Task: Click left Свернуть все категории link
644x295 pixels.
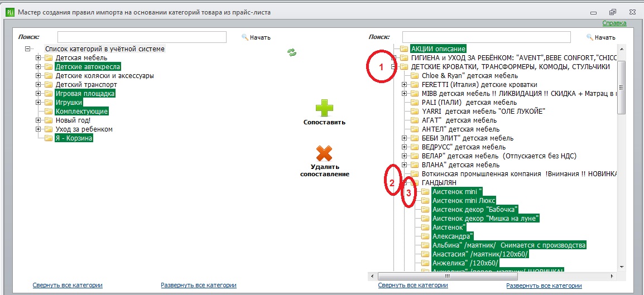Action: (x=68, y=285)
